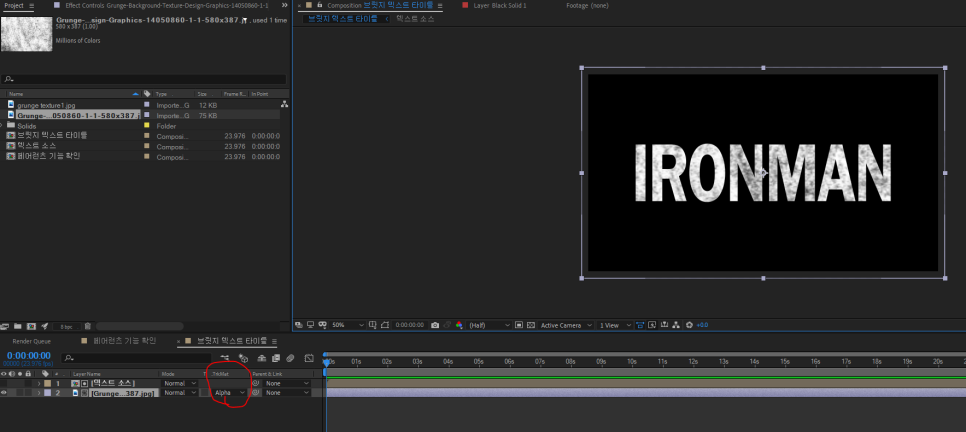Open the Graph Editor icon

309,357
